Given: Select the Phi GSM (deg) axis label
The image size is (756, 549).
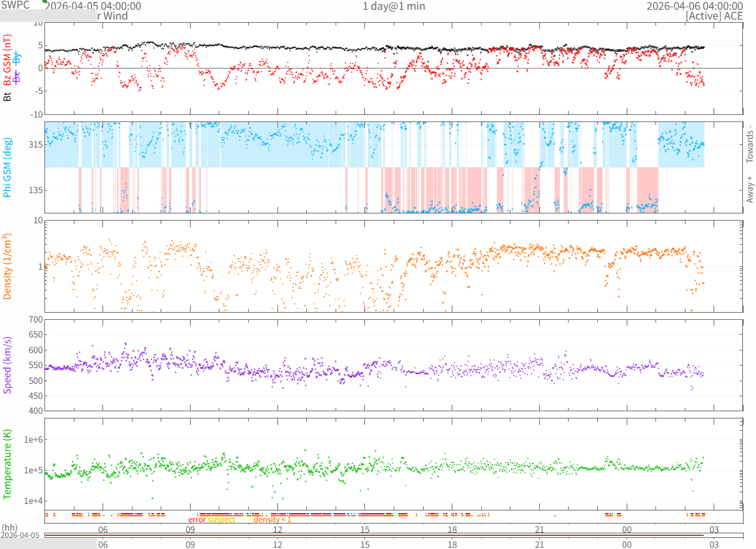Looking at the screenshot, I should (x=8, y=168).
